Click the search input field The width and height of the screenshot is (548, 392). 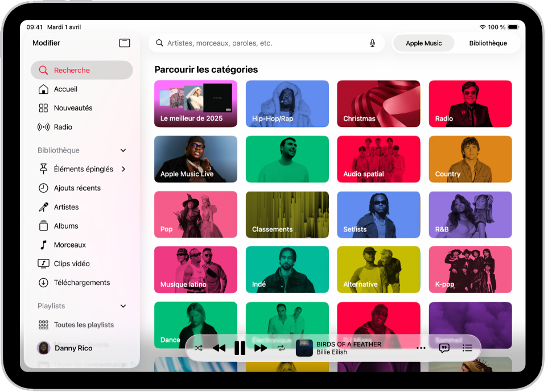(266, 43)
